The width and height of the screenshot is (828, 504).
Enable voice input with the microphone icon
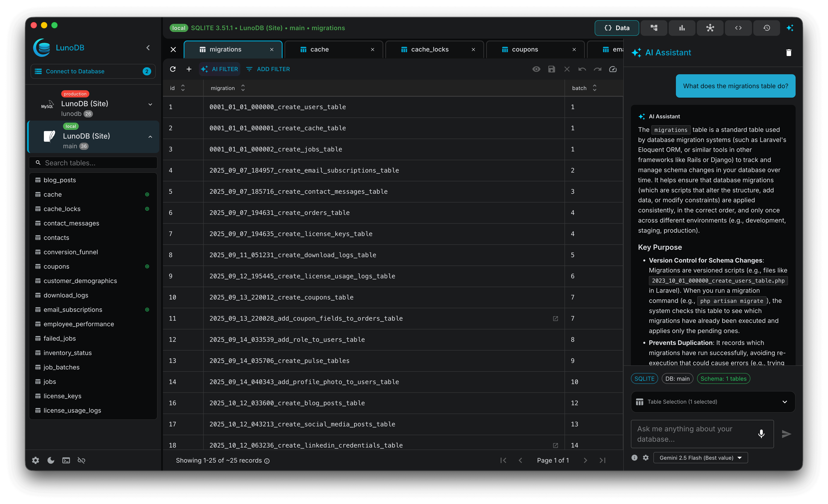pos(761,434)
